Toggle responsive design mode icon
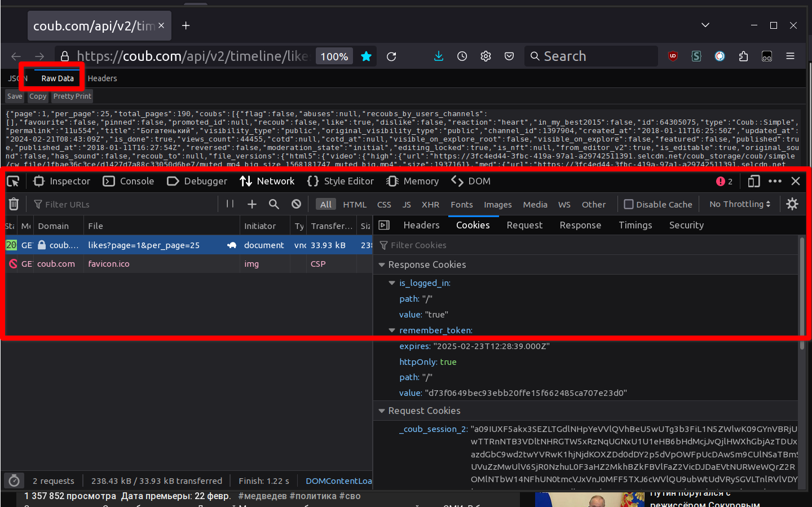Viewport: 812px width, 507px height. tap(754, 181)
